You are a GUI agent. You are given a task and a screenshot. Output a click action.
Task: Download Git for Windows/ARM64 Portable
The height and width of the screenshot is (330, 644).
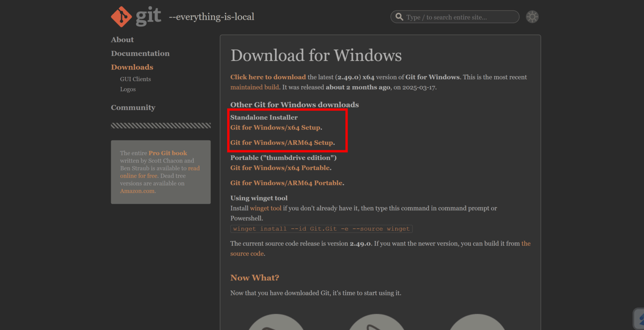point(286,183)
